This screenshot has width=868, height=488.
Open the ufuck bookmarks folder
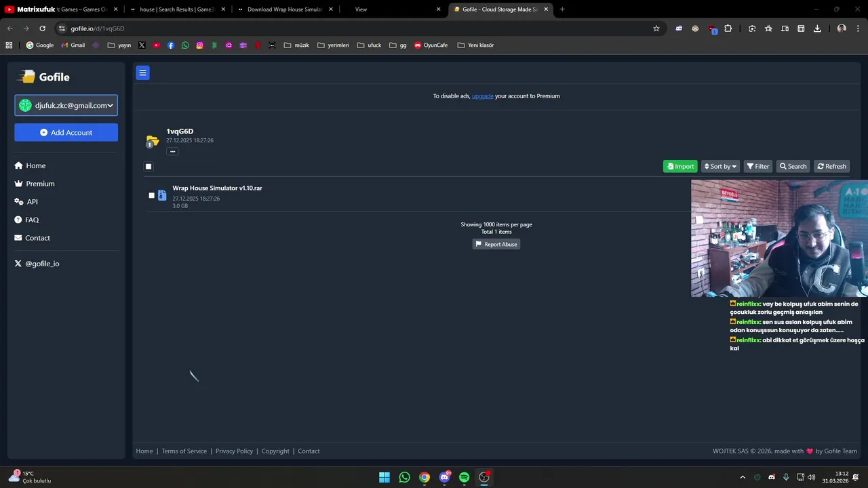pos(369,45)
